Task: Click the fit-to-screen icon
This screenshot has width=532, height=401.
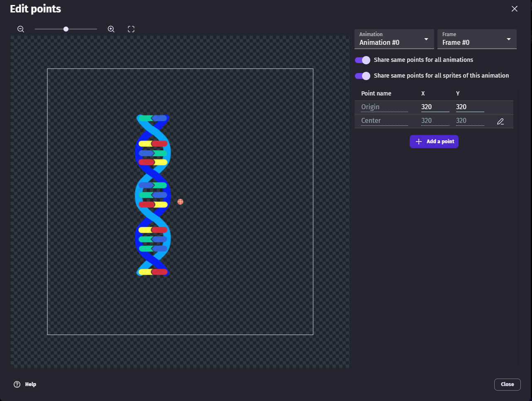Action: click(x=131, y=29)
